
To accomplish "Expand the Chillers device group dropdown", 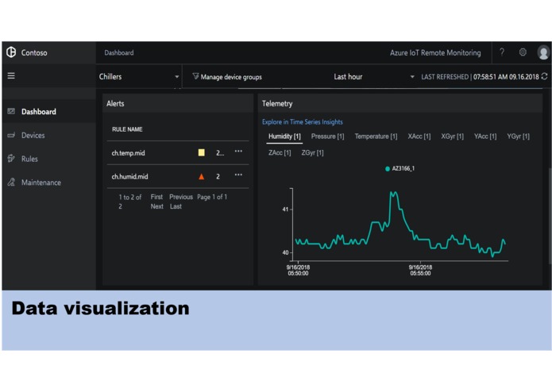I will pyautogui.click(x=139, y=77).
